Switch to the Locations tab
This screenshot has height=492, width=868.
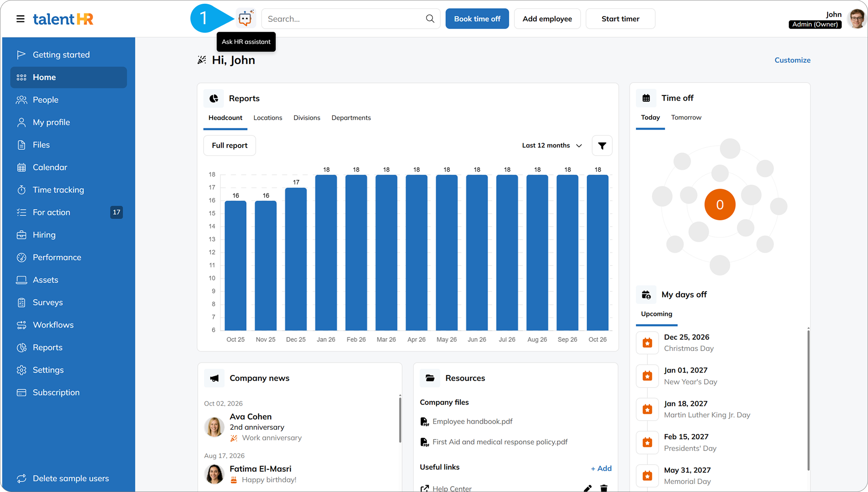click(x=268, y=118)
